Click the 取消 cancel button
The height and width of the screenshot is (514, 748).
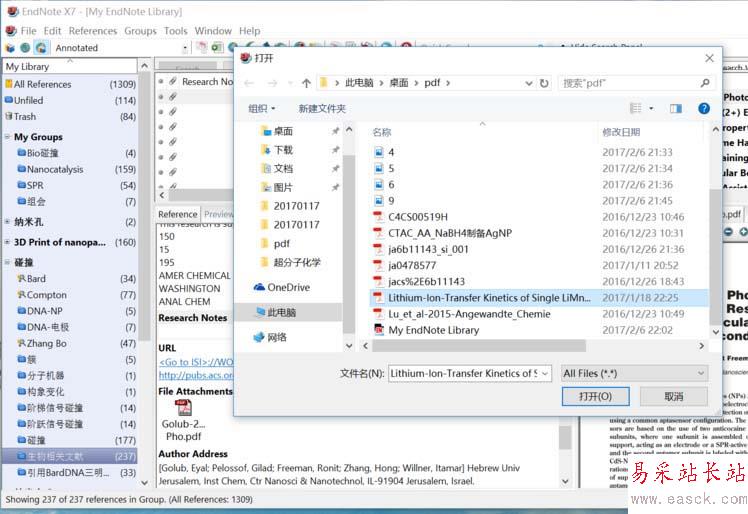click(674, 397)
